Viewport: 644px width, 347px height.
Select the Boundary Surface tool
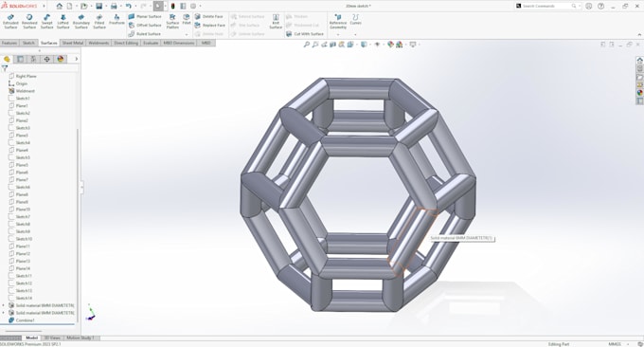80,21
